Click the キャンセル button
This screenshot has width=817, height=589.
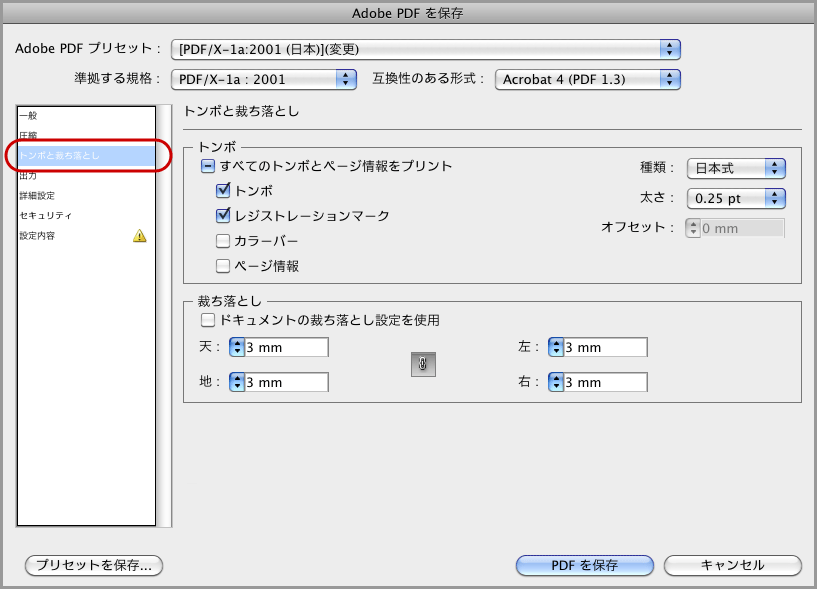coord(732,565)
